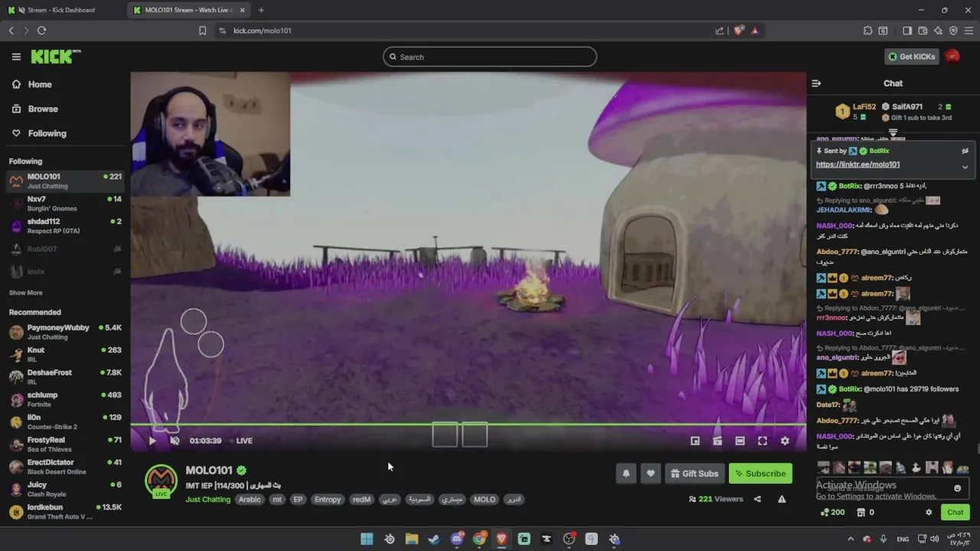Open lordkebun recommended channel
The image size is (980, 551).
tap(65, 511)
